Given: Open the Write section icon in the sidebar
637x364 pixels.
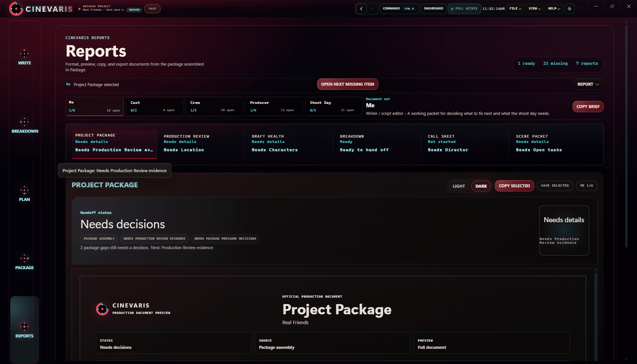Looking at the screenshot, I should coord(24,53).
